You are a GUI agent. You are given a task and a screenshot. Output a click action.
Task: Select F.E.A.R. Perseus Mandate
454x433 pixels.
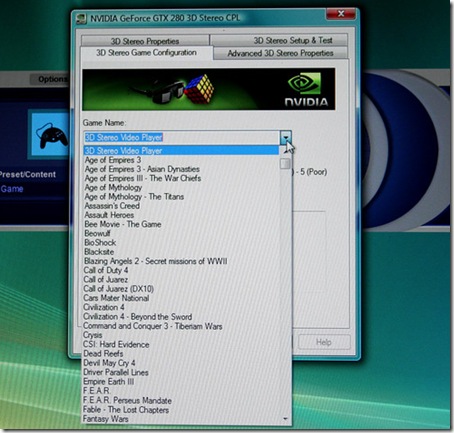click(181, 400)
